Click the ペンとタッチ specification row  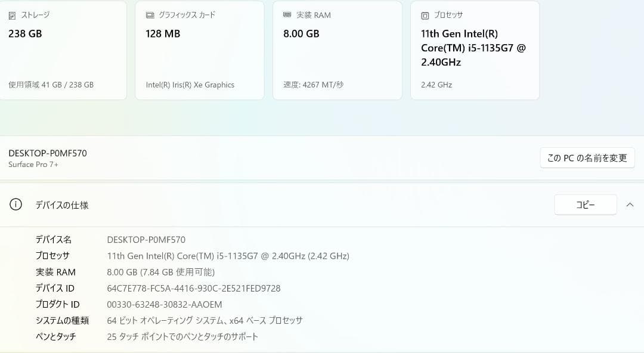tap(181, 336)
